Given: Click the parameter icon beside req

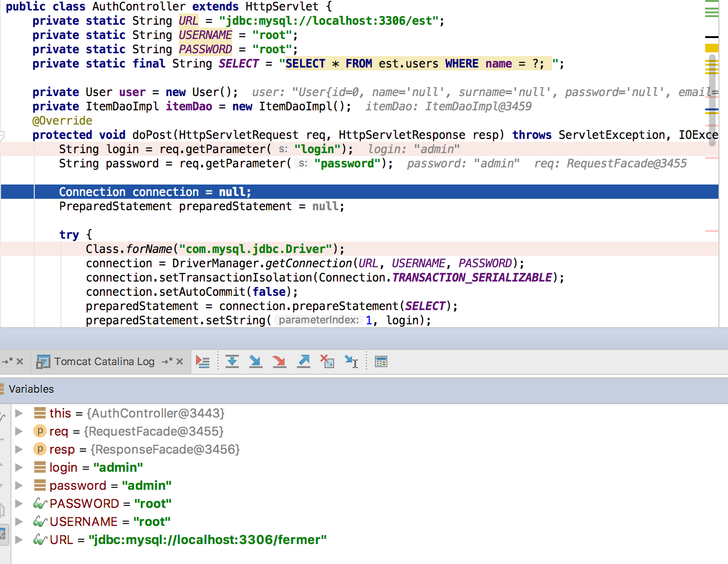Looking at the screenshot, I should (x=40, y=431).
